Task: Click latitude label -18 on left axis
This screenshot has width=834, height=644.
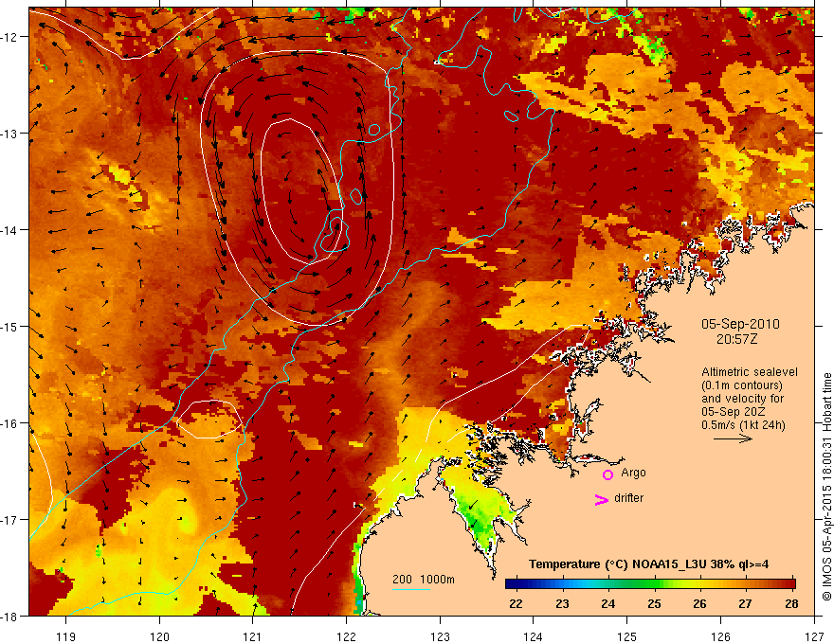Action: coord(10,617)
